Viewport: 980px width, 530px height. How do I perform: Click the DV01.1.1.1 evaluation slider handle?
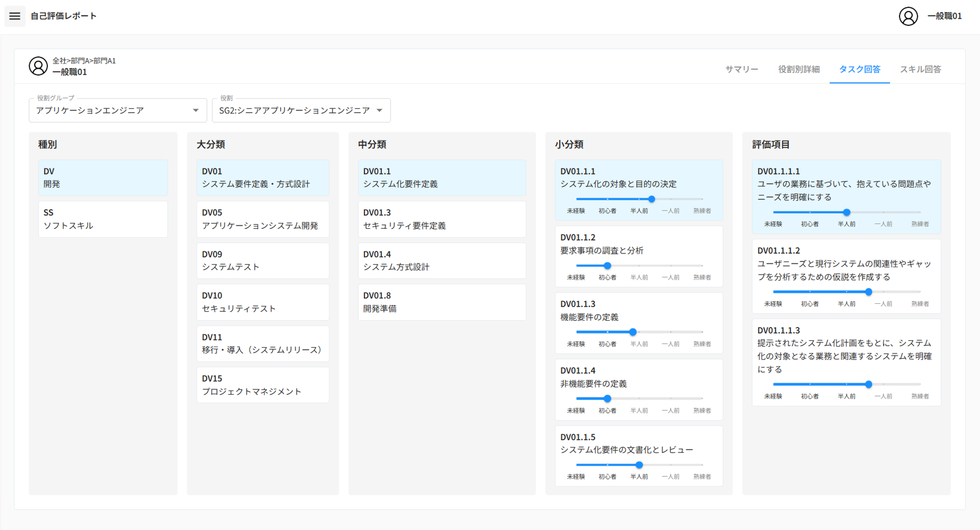tap(847, 212)
